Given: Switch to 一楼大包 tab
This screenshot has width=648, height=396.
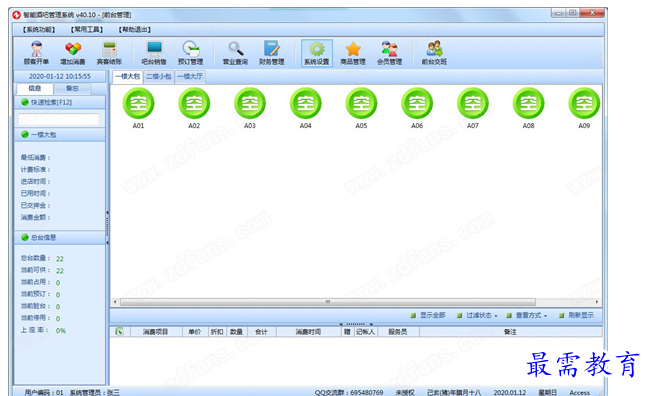Looking at the screenshot, I should tap(127, 76).
